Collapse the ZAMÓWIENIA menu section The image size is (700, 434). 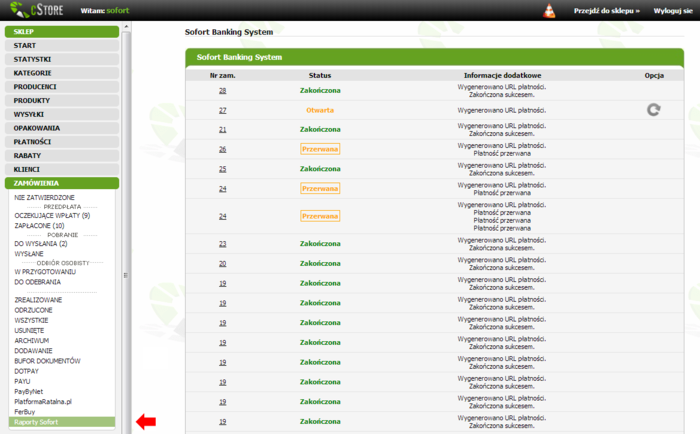click(62, 183)
